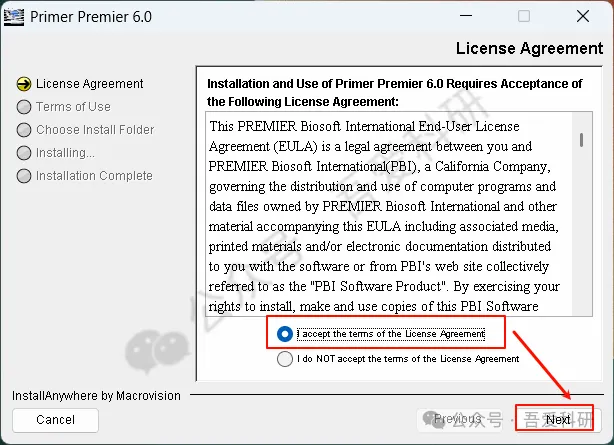Click the Installing step bullet icon

tap(24, 153)
